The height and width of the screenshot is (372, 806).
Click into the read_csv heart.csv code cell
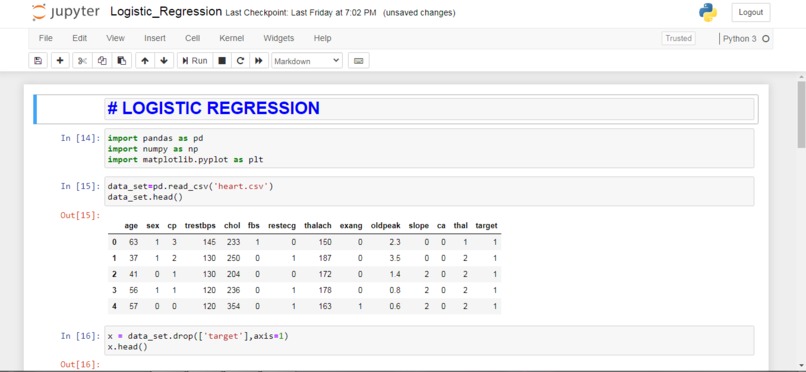pyautogui.click(x=429, y=191)
